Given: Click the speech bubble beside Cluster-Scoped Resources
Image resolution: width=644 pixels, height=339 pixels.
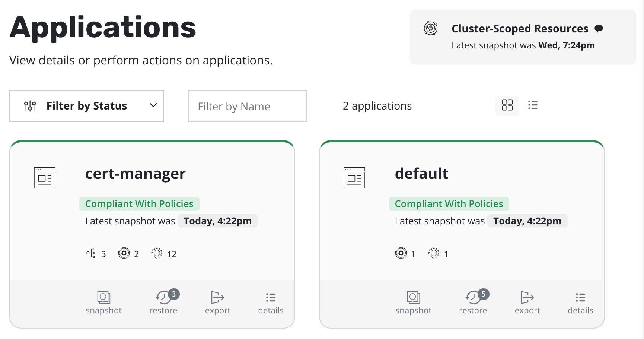Looking at the screenshot, I should 599,28.
